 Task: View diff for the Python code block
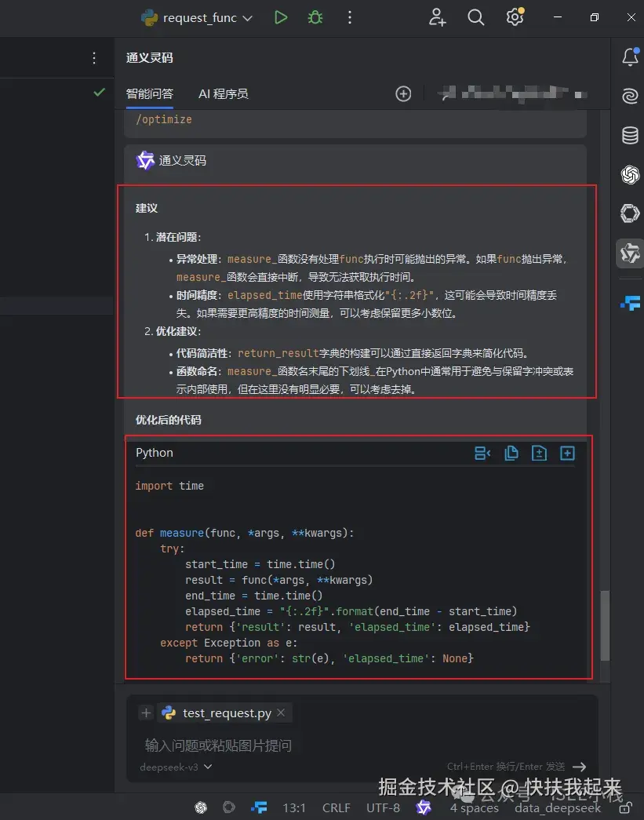539,453
